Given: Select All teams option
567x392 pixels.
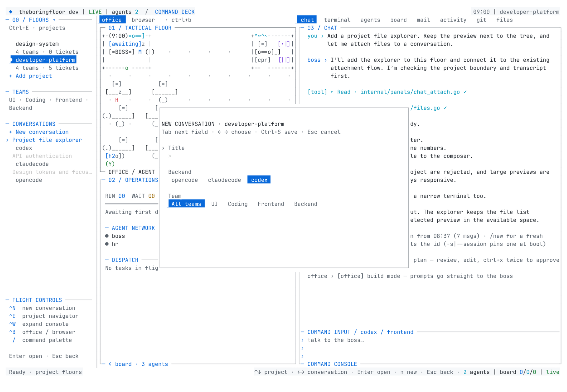Looking at the screenshot, I should pos(186,204).
